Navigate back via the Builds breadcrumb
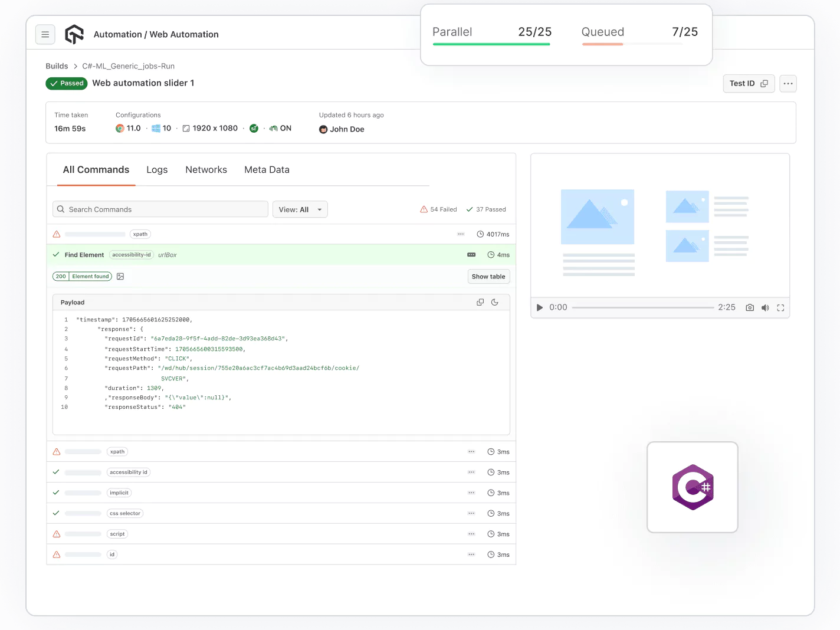Viewport: 840px width, 630px height. [x=57, y=66]
